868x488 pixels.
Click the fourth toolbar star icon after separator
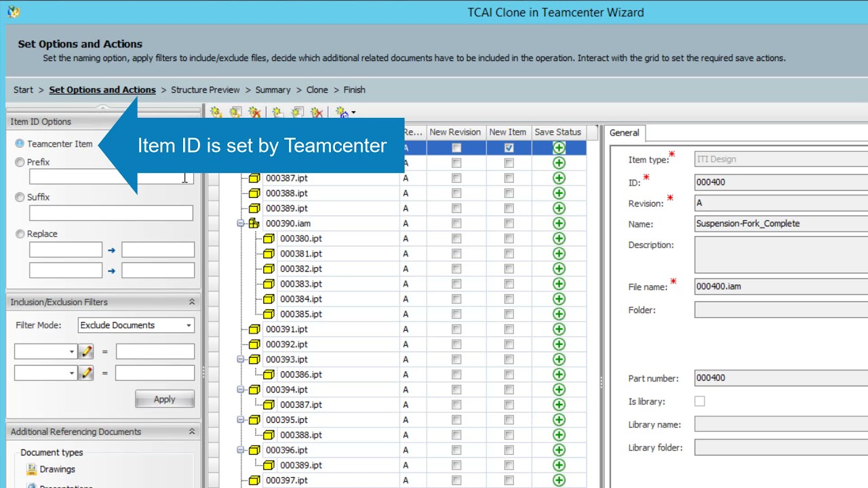[278, 113]
